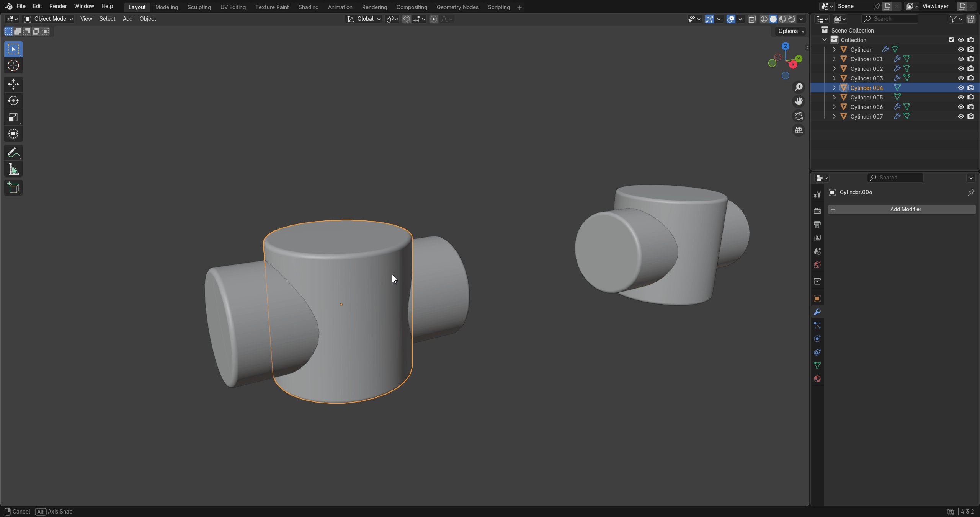
Task: Click the properties Search field
Action: coord(895,178)
